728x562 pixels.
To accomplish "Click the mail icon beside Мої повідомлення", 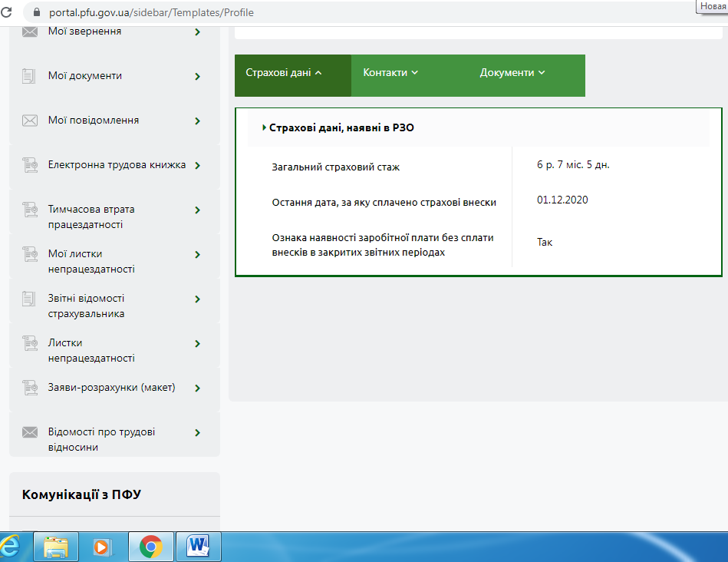I will click(30, 121).
